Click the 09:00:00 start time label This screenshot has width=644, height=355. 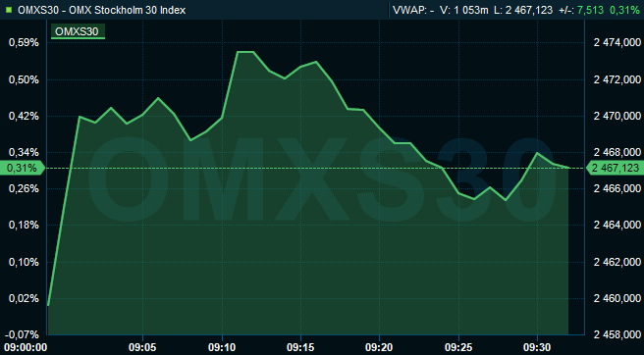27,347
